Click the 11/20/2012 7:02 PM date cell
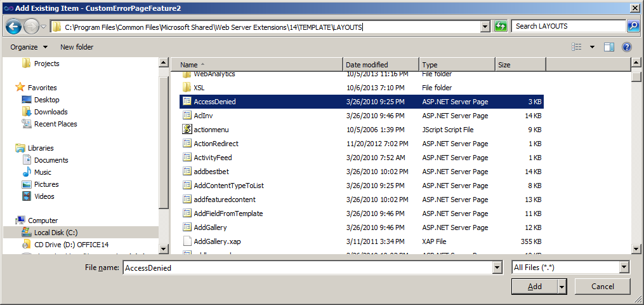Image resolution: width=644 pixels, height=305 pixels. tap(377, 144)
